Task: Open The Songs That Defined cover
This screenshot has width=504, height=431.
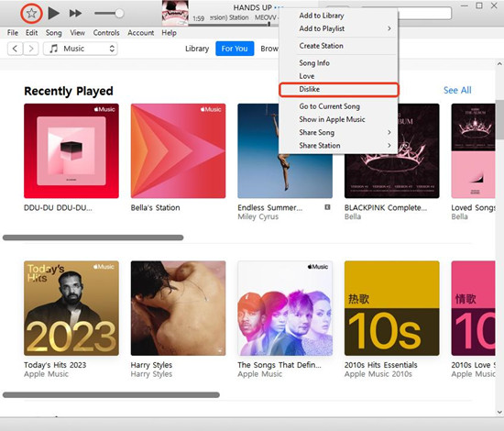Action: click(x=285, y=308)
